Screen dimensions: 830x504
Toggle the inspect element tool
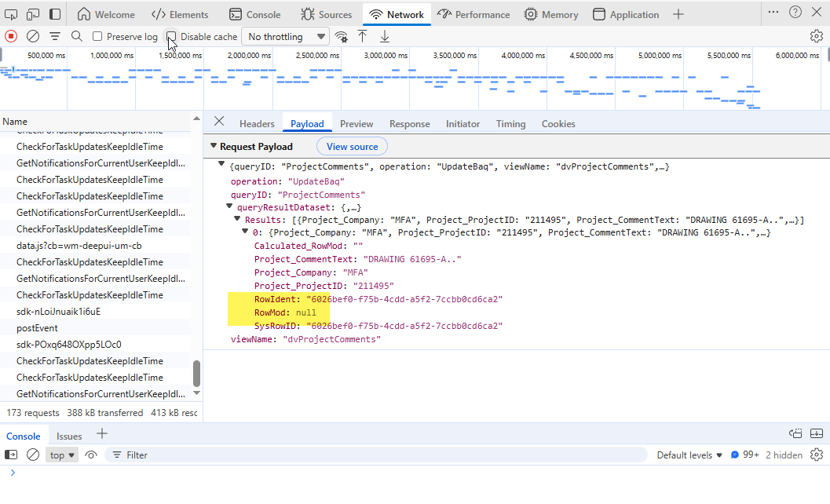coord(11,14)
